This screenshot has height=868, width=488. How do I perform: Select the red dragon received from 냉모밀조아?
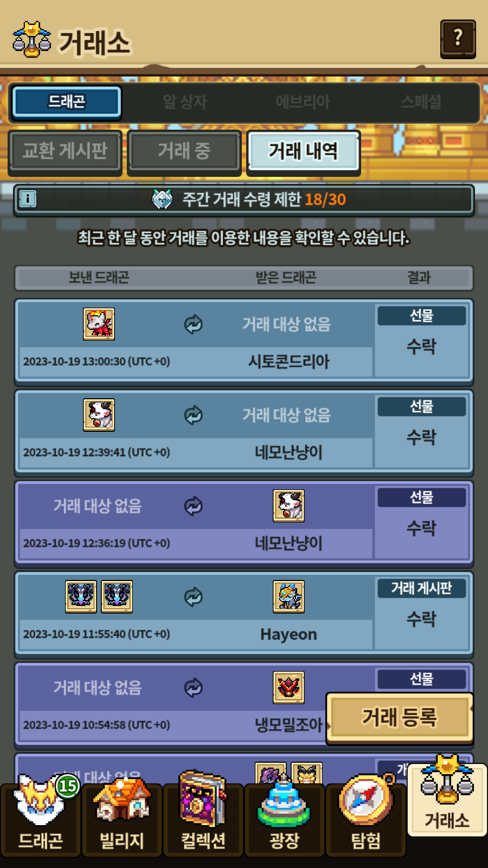[288, 687]
